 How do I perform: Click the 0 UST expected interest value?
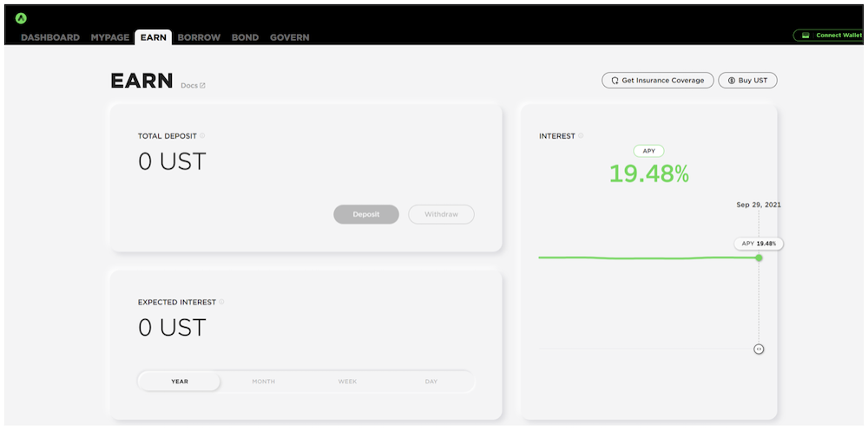tap(172, 328)
